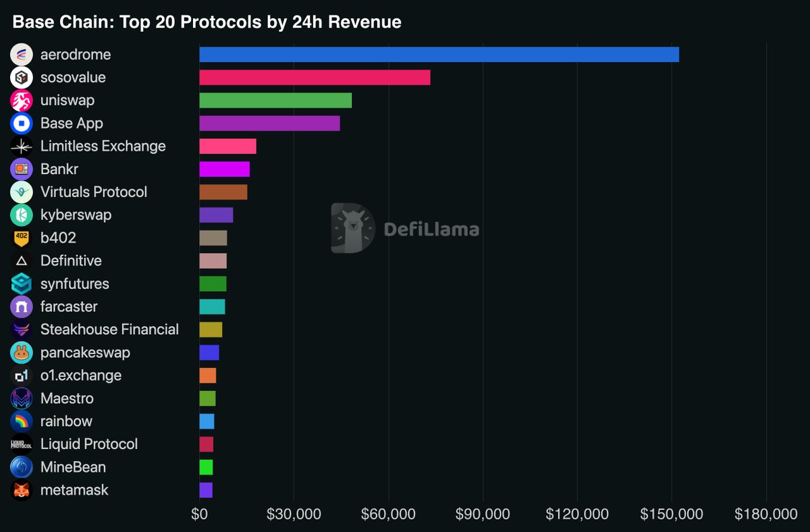Click the '$0' axis label
This screenshot has width=810, height=532.
(199, 514)
